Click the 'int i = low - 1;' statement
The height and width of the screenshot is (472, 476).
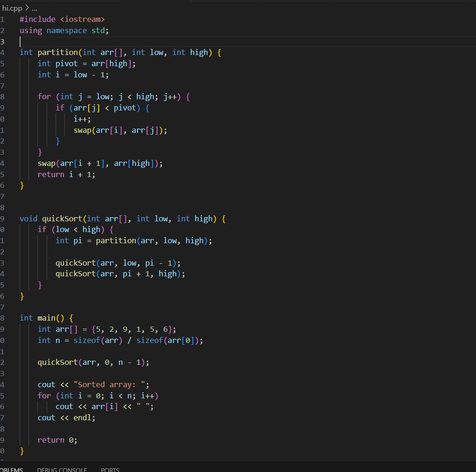point(73,75)
